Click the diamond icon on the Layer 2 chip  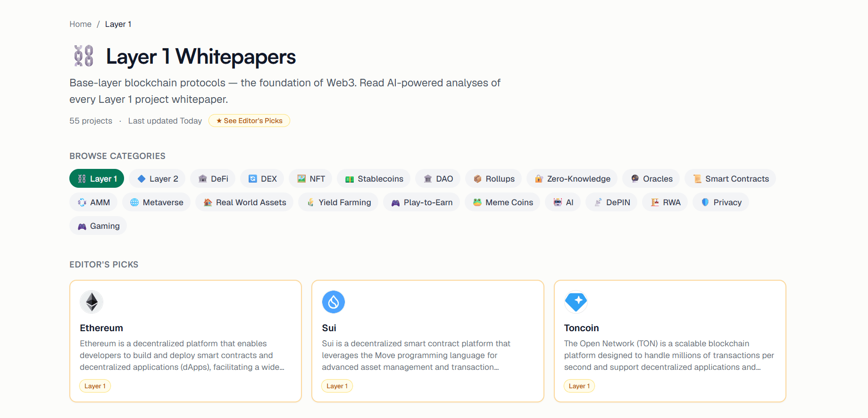click(142, 179)
